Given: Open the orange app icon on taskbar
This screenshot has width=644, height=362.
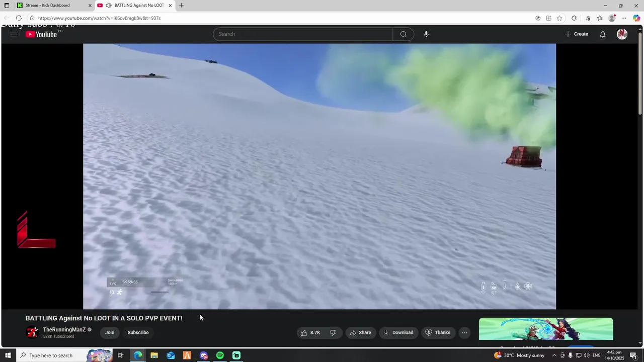Looking at the screenshot, I should coord(187,355).
